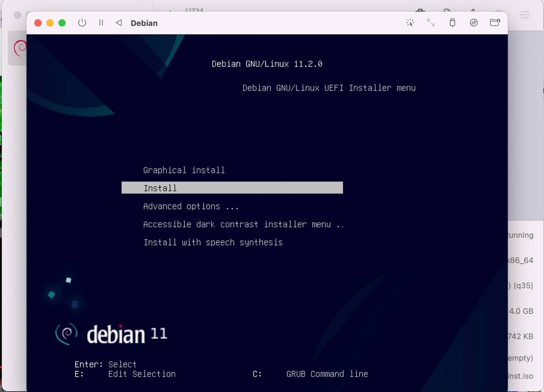Open the settings sliders icon in UTM window
This screenshot has width=544, height=392.
[x=525, y=15]
